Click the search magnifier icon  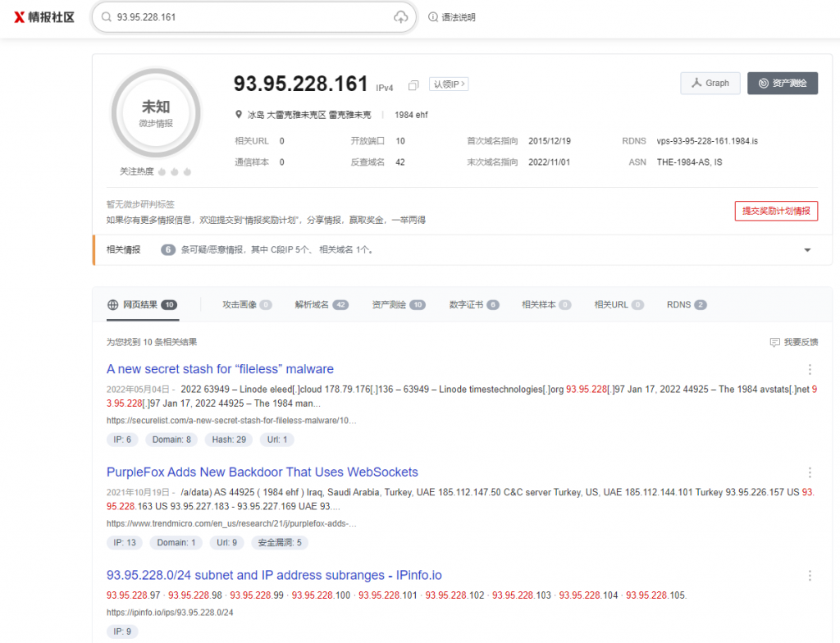coord(107,17)
